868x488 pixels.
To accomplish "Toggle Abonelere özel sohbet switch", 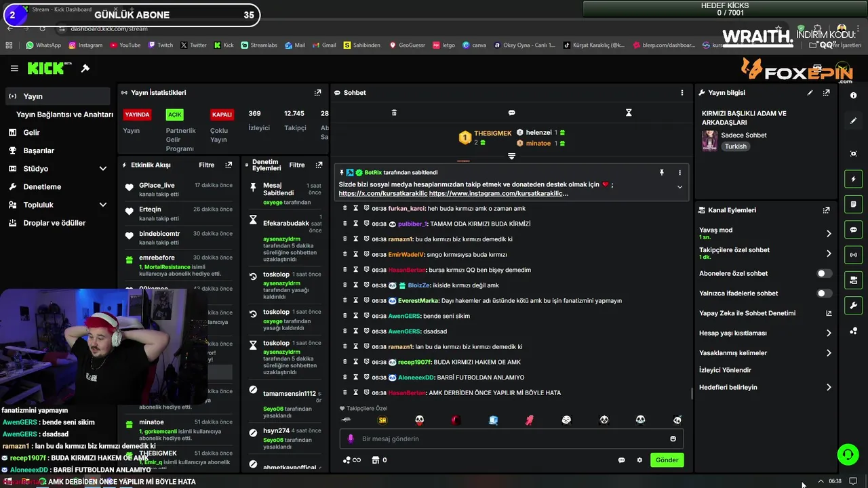I will (x=824, y=274).
